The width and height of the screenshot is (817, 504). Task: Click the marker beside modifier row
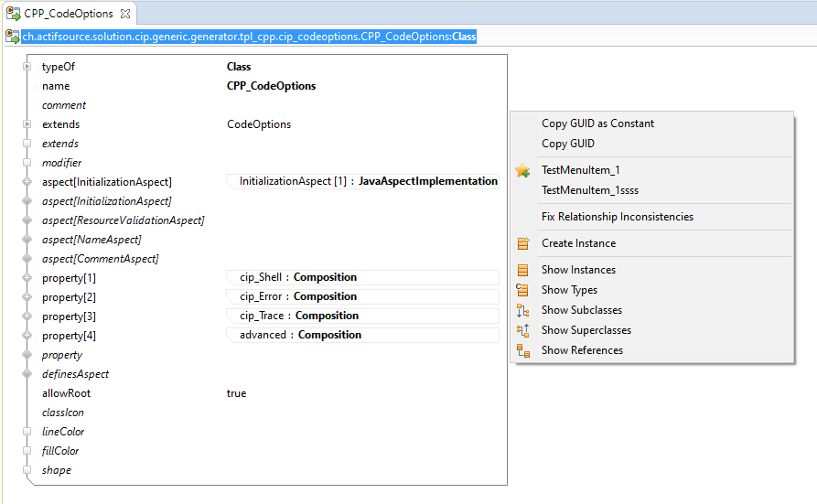coord(27,163)
